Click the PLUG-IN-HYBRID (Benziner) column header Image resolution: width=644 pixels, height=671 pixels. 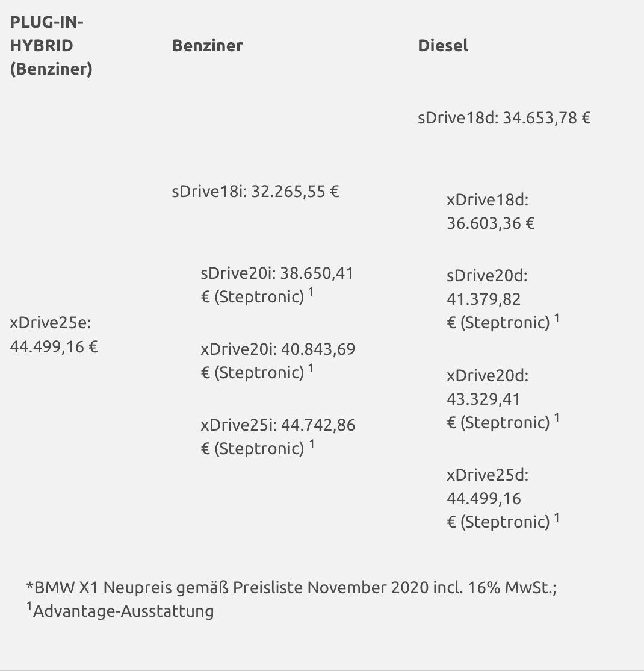51,46
